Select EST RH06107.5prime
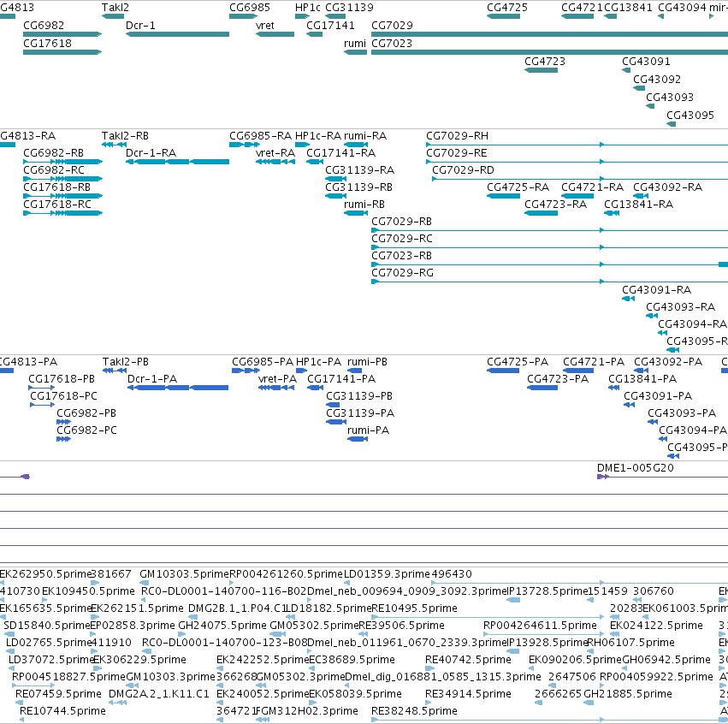This screenshot has width=728, height=724. pyautogui.click(x=590, y=651)
